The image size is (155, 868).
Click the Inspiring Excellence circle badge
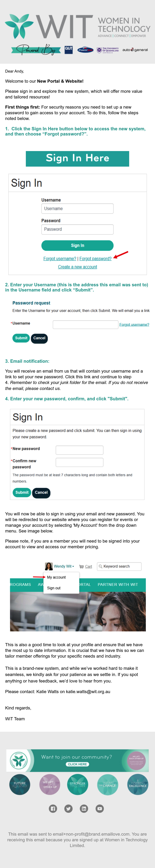click(138, 784)
